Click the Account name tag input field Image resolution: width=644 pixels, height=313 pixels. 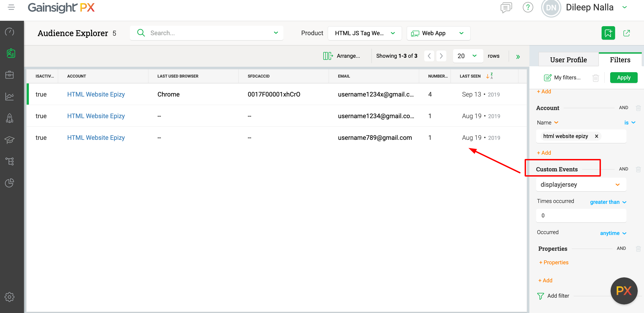[x=581, y=136]
